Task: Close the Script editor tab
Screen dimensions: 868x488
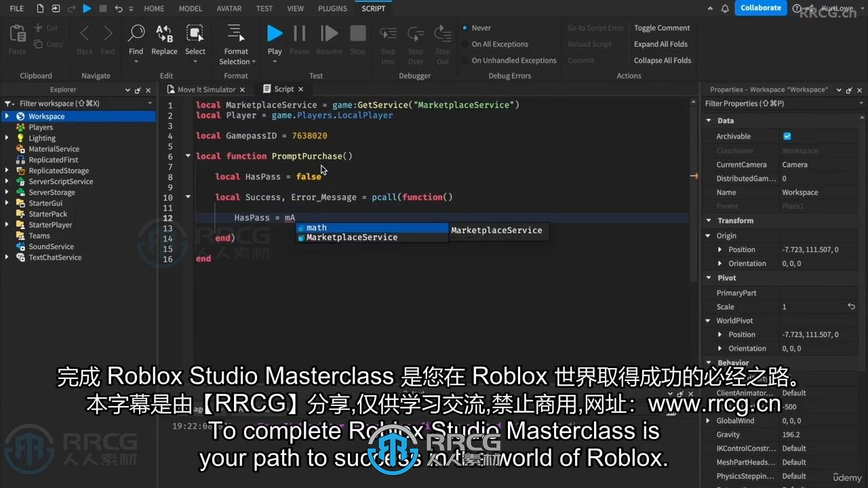Action: coord(301,89)
